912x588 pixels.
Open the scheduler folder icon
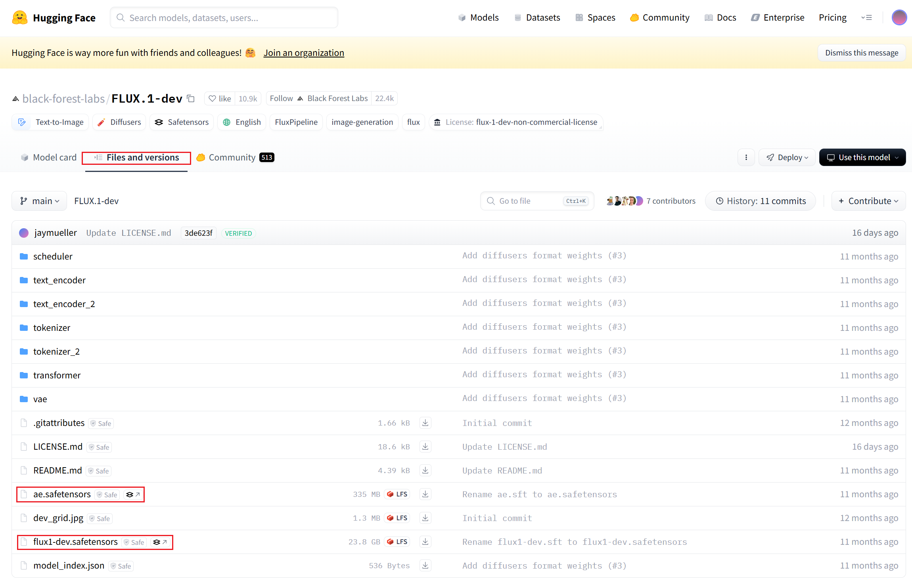click(x=24, y=256)
